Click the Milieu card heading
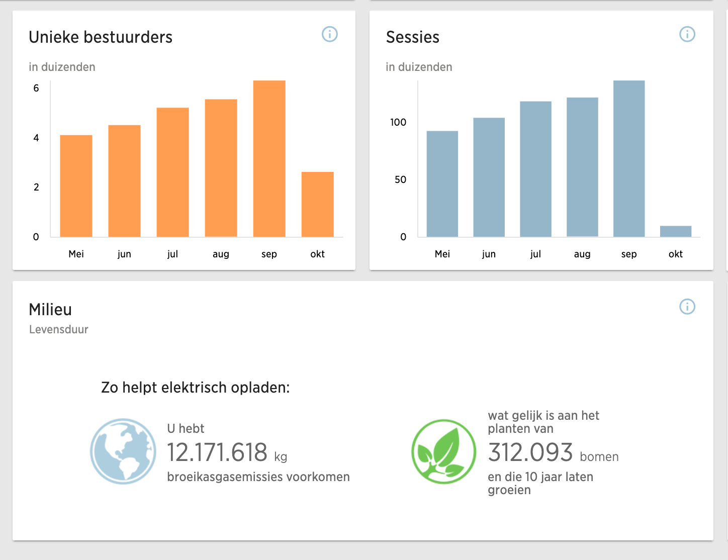Image resolution: width=728 pixels, height=560 pixels. [x=50, y=310]
